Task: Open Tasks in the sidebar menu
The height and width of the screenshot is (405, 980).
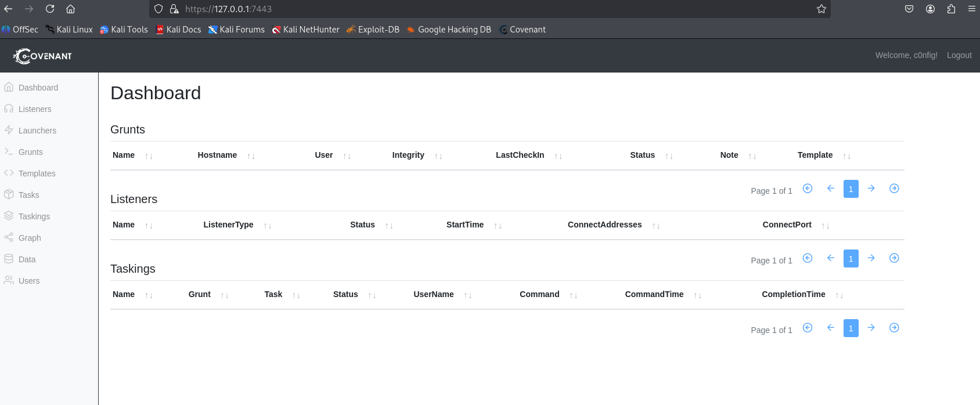Action: pos(28,195)
